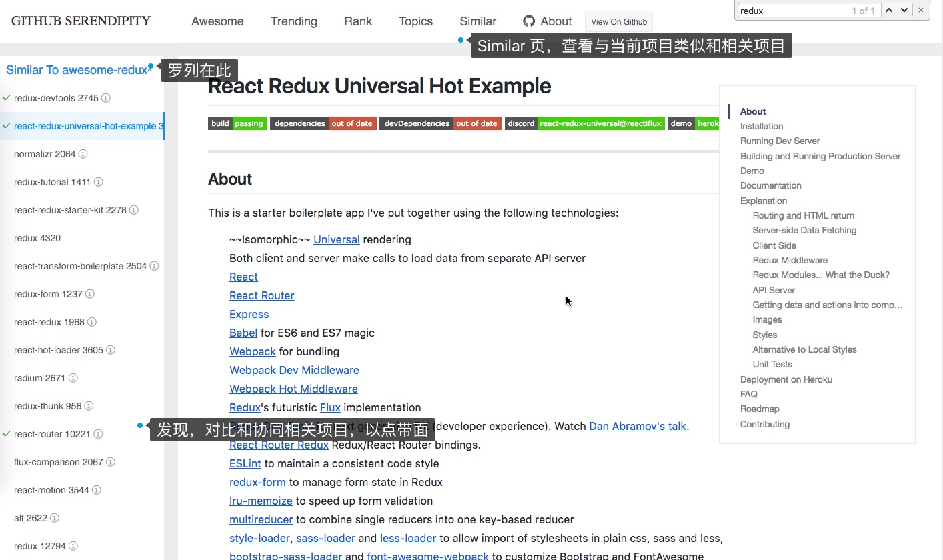
Task: Open the Express link
Action: pyautogui.click(x=249, y=314)
